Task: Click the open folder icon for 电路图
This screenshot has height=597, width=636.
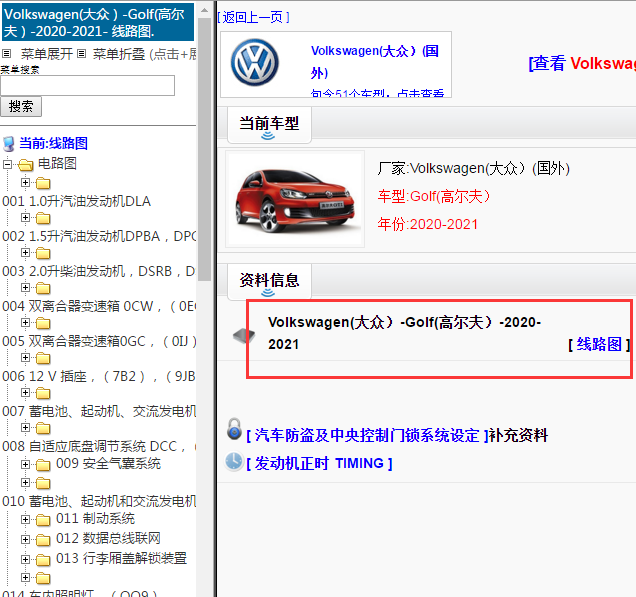Action: 26,165
